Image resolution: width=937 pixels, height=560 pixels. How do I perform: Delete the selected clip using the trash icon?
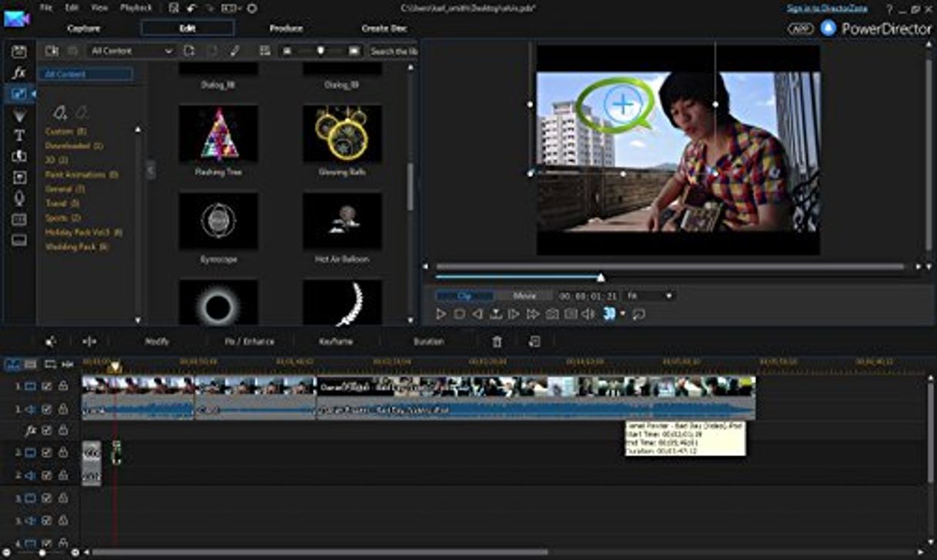(499, 341)
